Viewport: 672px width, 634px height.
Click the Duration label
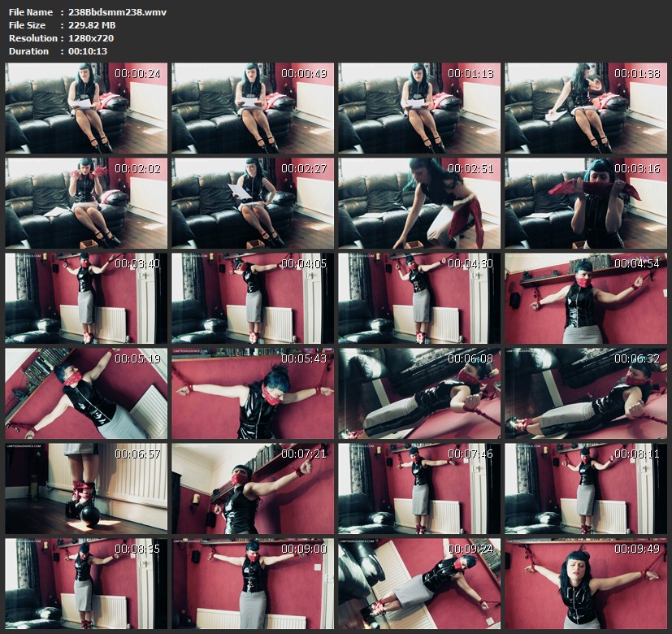pos(28,51)
